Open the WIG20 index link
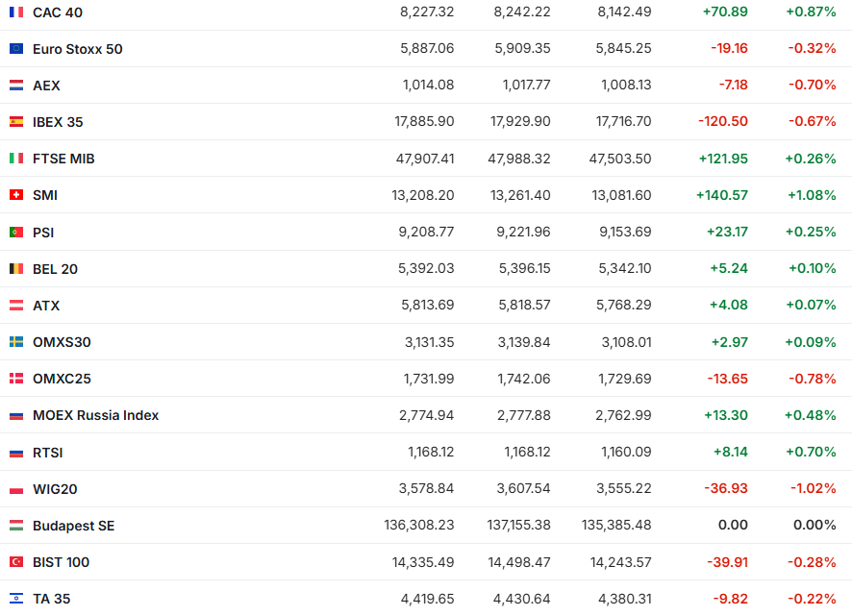This screenshot has width=852, height=616. pyautogui.click(x=55, y=489)
